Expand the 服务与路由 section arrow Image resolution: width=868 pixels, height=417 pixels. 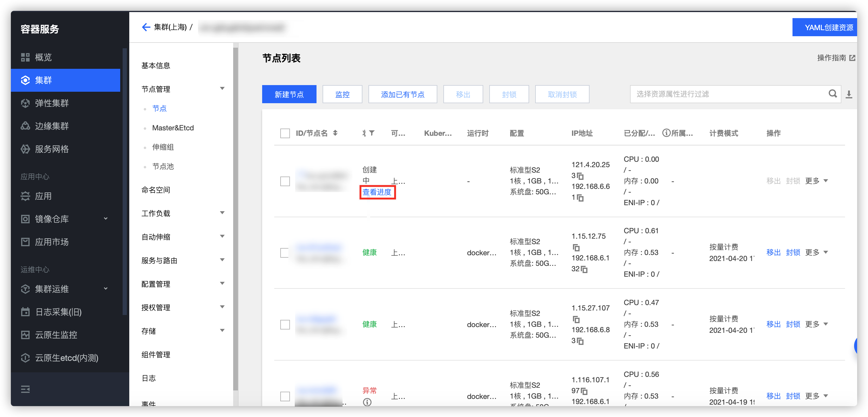[x=222, y=260]
